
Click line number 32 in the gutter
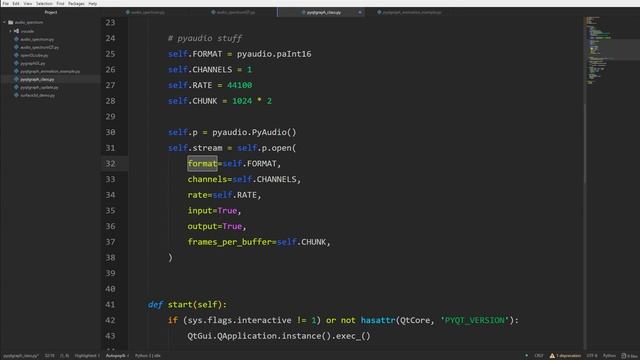[110, 164]
